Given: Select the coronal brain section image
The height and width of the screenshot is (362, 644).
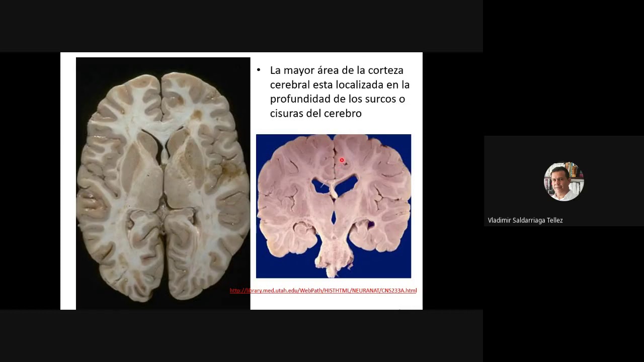Looking at the screenshot, I should [x=333, y=206].
